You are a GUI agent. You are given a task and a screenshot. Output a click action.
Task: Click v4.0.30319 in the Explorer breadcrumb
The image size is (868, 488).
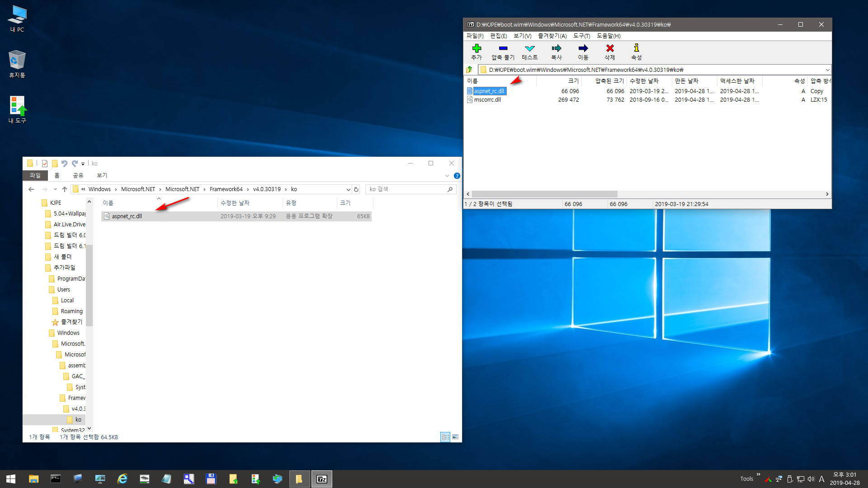tap(267, 189)
